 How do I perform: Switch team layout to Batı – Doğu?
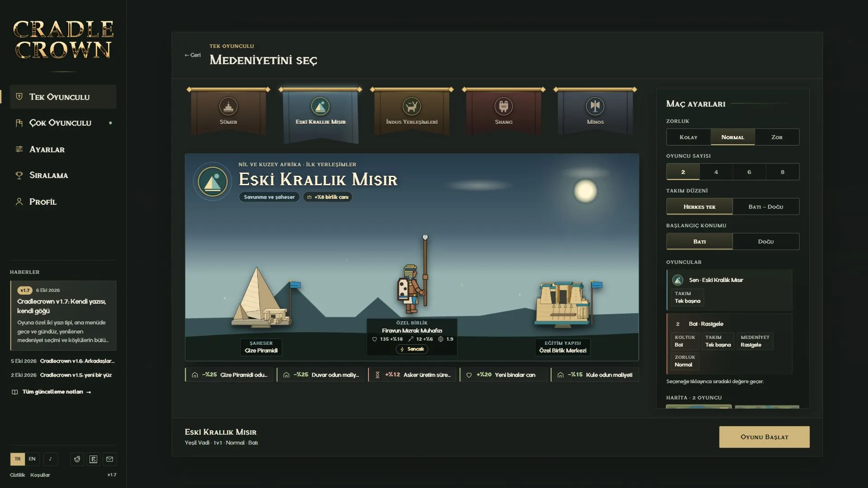(766, 206)
